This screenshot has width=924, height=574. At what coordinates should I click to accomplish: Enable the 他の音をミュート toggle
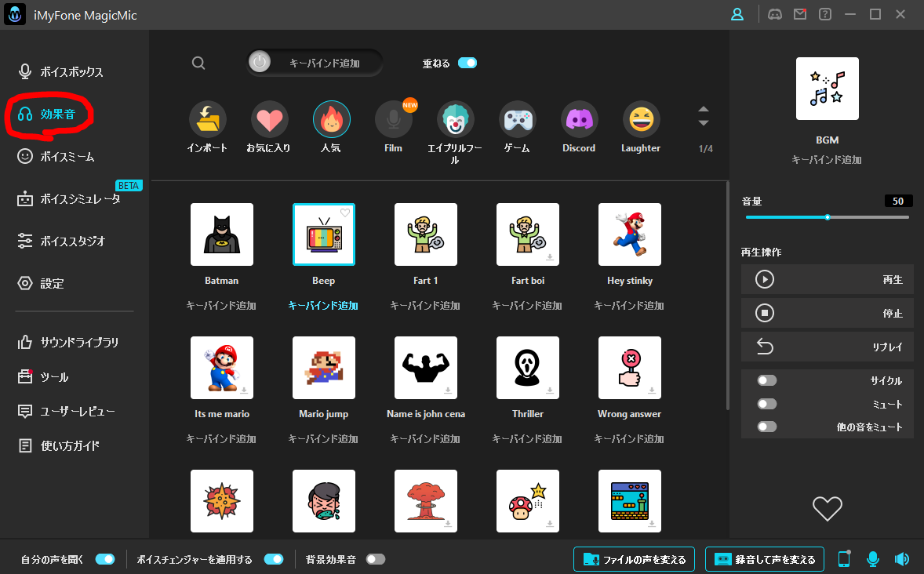pos(766,427)
